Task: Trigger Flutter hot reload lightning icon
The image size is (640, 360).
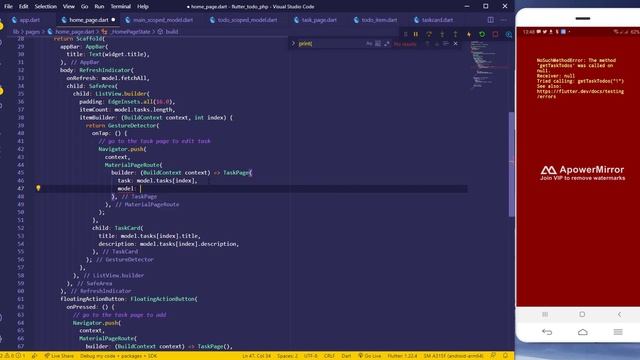Action: [469, 34]
